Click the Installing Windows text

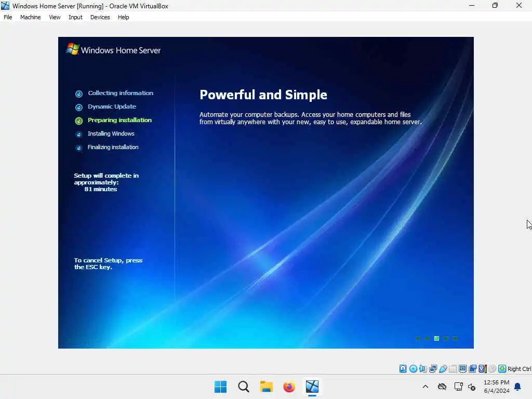111,134
